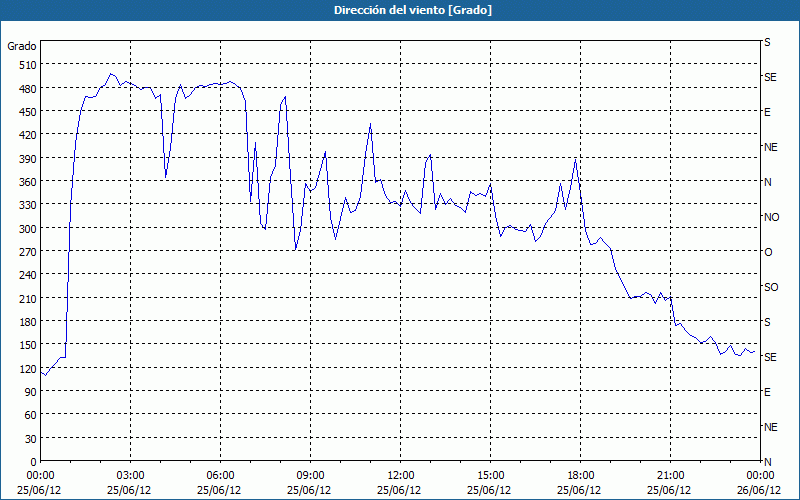
Task: Click the 18:00 time axis label
Action: (580, 476)
